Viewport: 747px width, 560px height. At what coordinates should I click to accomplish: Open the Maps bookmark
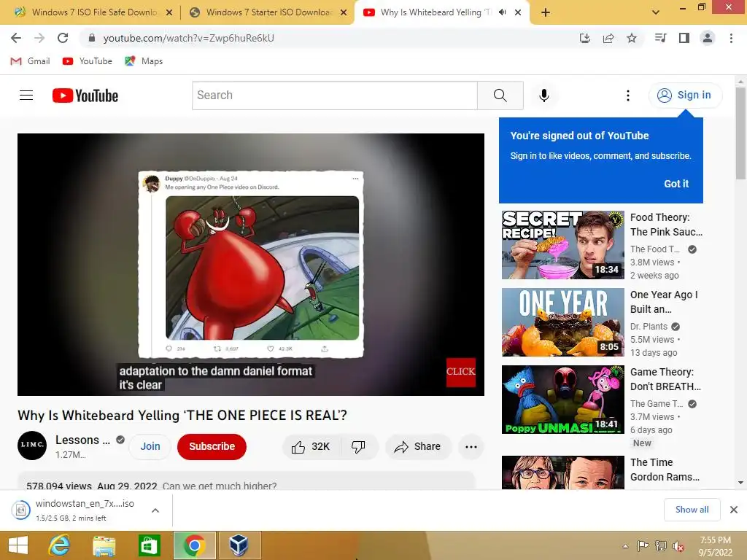[x=144, y=61]
